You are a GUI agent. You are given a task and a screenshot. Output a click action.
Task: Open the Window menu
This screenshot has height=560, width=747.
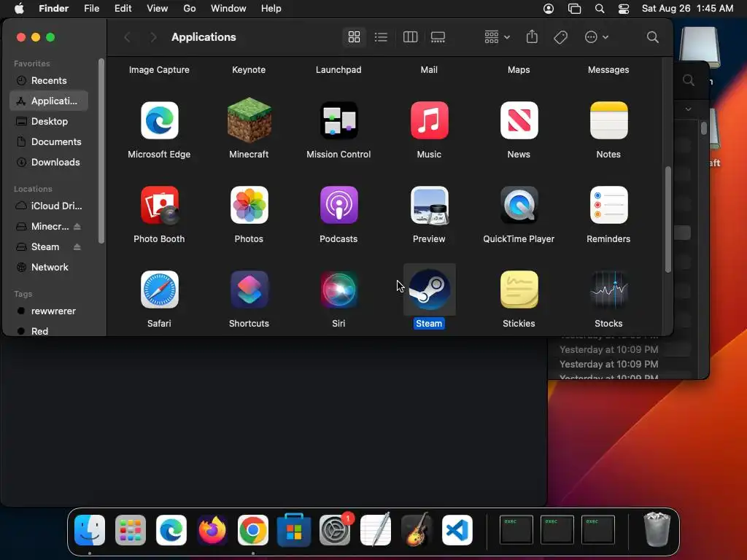228,9
